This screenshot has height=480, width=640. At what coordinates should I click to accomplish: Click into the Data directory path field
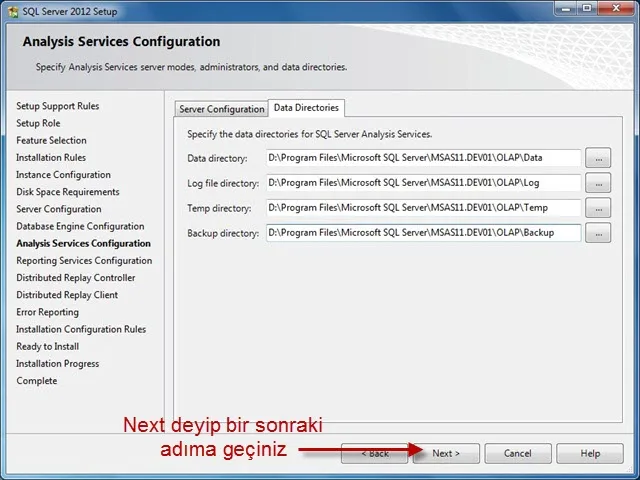[424, 158]
